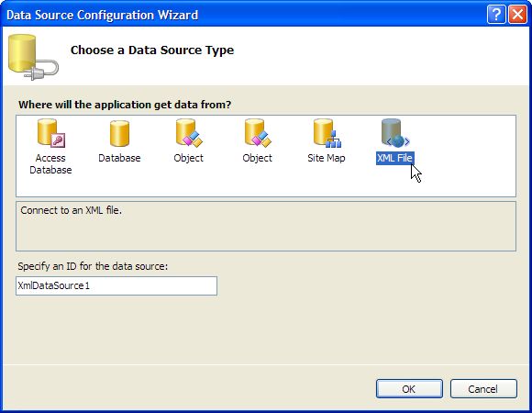Screen dimensions: 532x413
Task: Click 'Specify an ID for the data source' label
Action: pyautogui.click(x=93, y=266)
